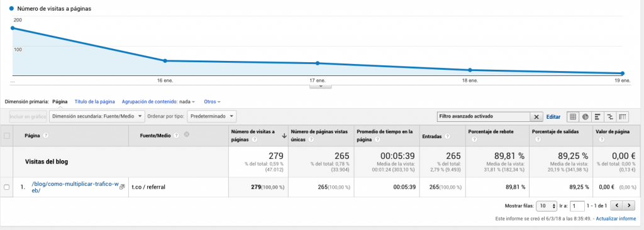Open help for Promedio de tiempo en la página
This screenshot has width=644, height=230.
(x=377, y=140)
